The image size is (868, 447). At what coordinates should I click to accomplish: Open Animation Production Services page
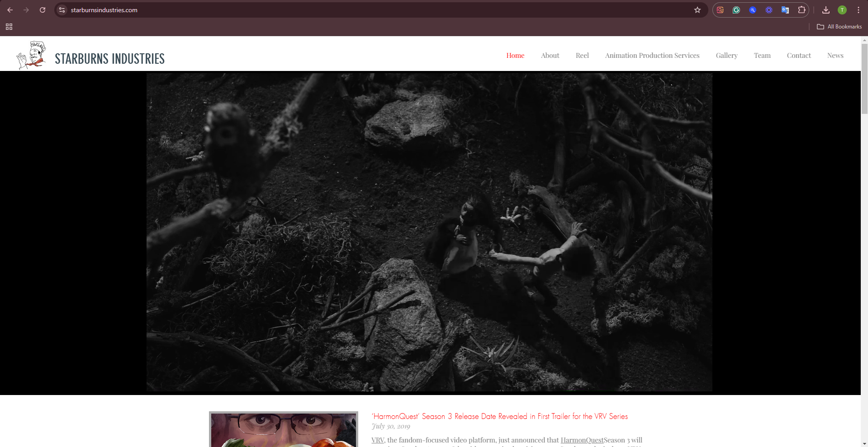coord(652,56)
